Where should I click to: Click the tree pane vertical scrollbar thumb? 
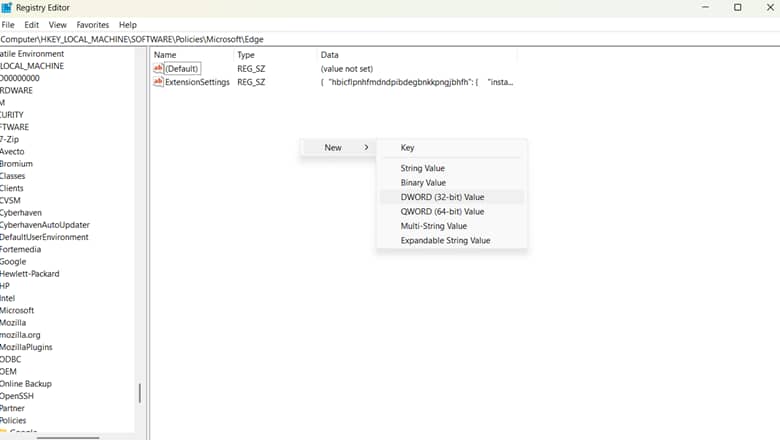tap(140, 393)
